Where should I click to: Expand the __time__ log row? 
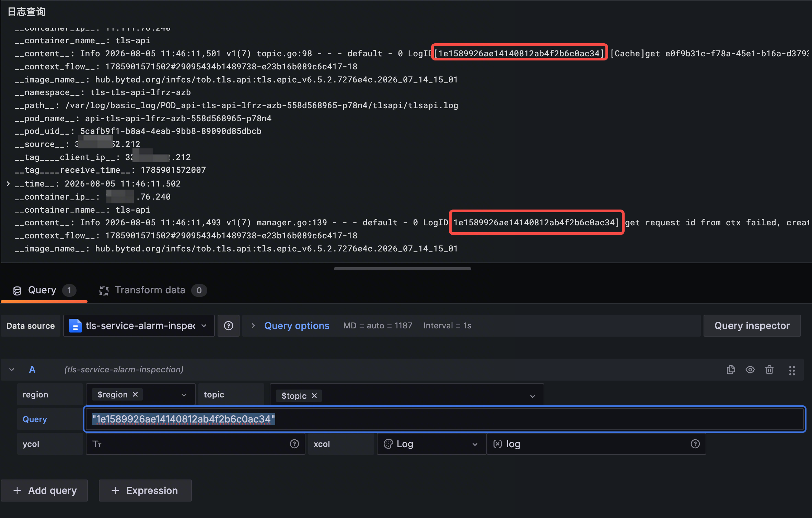pos(8,184)
